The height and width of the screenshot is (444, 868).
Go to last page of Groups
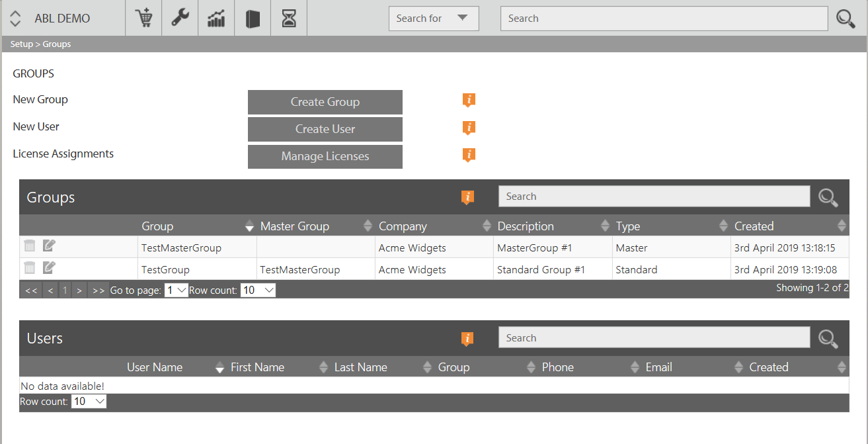point(99,290)
